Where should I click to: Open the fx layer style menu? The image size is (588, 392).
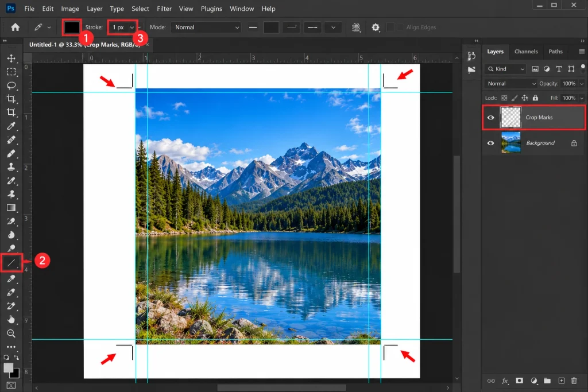[x=505, y=381]
